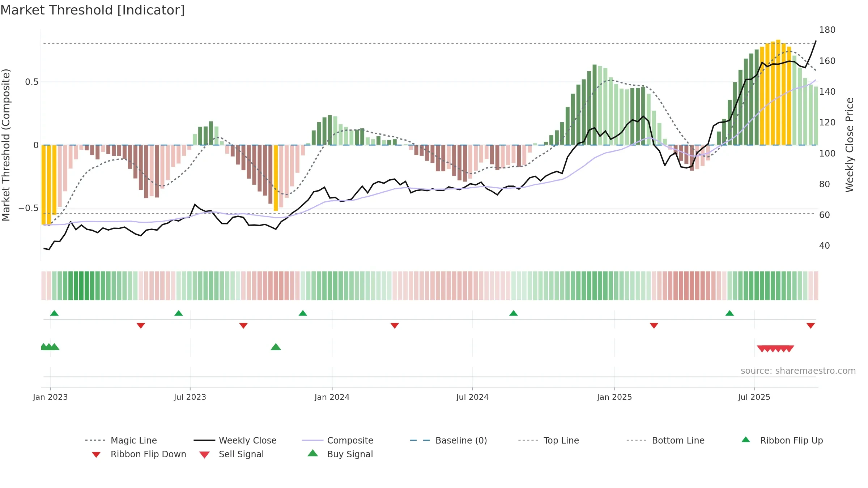Click the 0 tick on the left axis

[36, 145]
